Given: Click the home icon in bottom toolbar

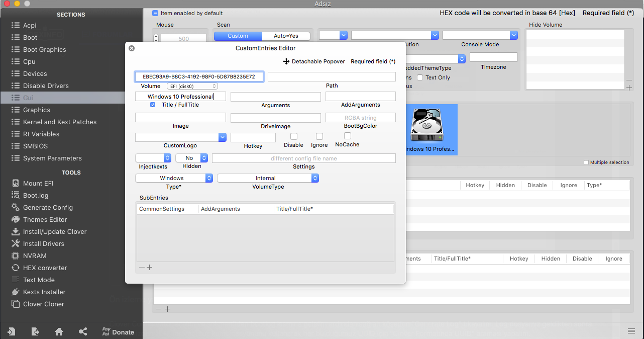Looking at the screenshot, I should [x=59, y=331].
